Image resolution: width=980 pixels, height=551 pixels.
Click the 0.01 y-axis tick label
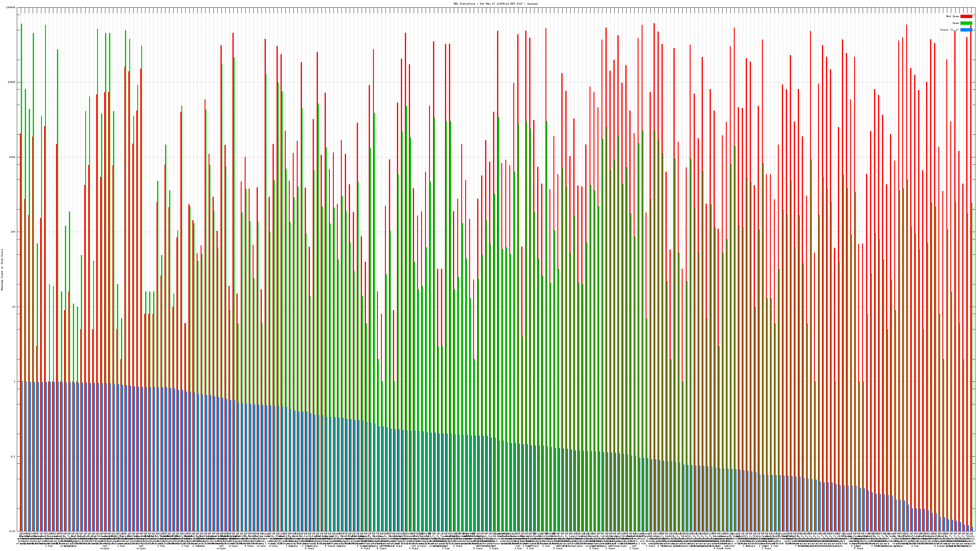13,531
